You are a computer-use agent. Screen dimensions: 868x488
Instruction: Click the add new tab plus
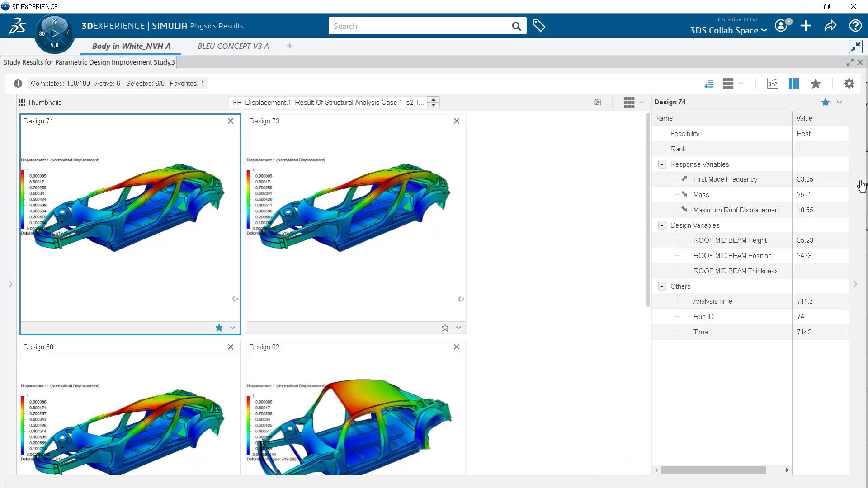(290, 46)
